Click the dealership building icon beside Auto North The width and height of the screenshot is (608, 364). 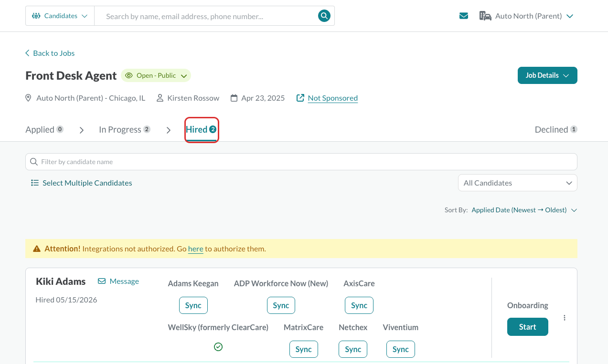point(485,16)
